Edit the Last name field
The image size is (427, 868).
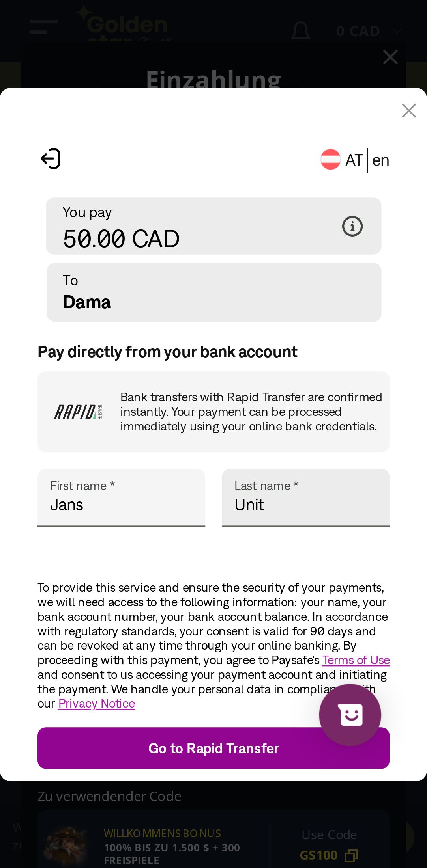click(x=305, y=505)
